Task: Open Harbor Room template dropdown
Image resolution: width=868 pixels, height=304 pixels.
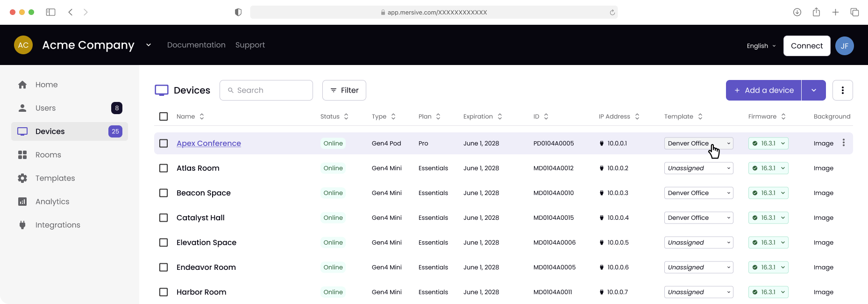Action: 699,292
